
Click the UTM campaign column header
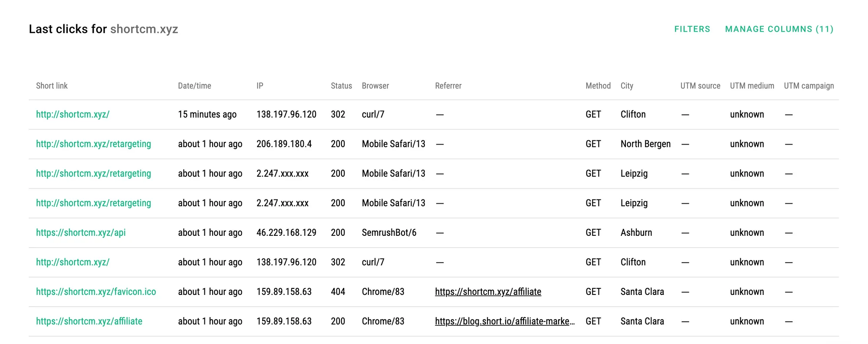[809, 86]
